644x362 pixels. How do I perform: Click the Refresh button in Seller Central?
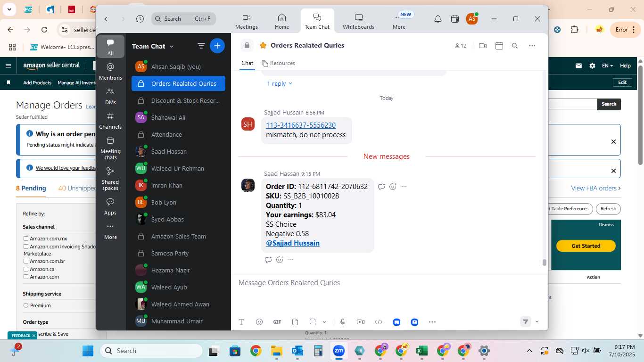click(608, 209)
